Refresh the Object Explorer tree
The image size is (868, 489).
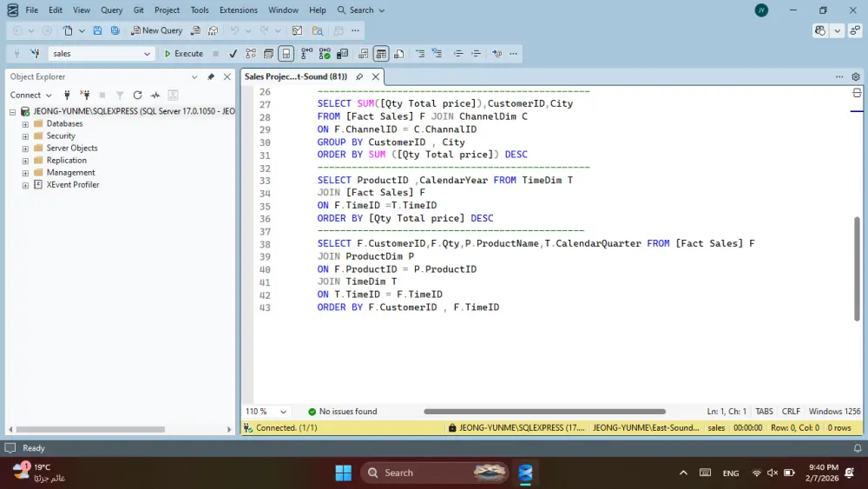click(138, 96)
